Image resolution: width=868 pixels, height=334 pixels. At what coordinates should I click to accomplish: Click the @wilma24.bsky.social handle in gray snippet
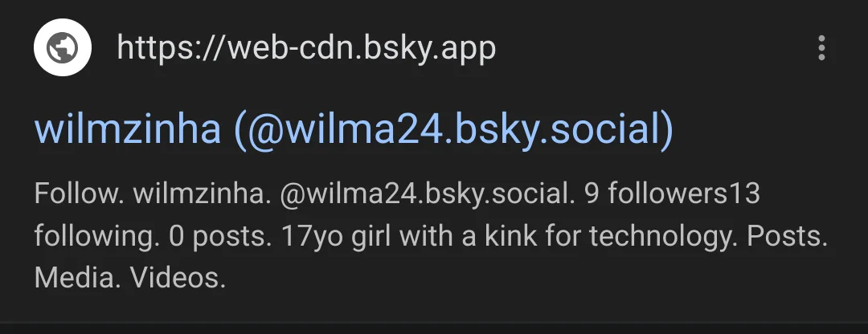point(424,194)
